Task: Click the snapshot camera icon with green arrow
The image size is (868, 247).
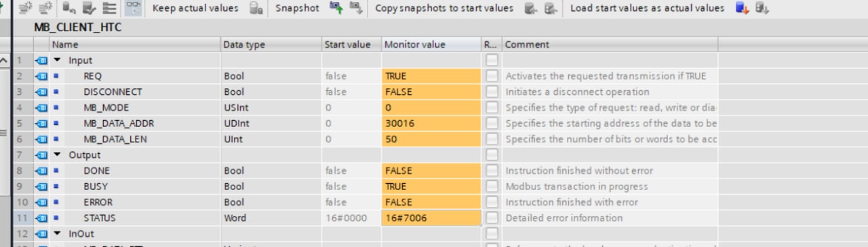Action: coord(336,8)
